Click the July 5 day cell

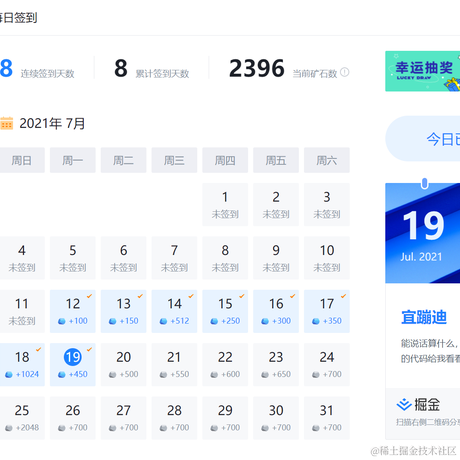coord(73,258)
